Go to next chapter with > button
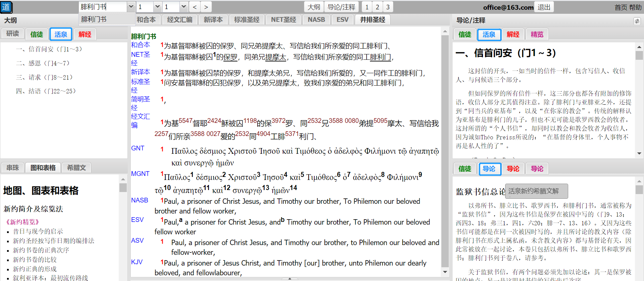The height and width of the screenshot is (281, 644). pos(206,7)
